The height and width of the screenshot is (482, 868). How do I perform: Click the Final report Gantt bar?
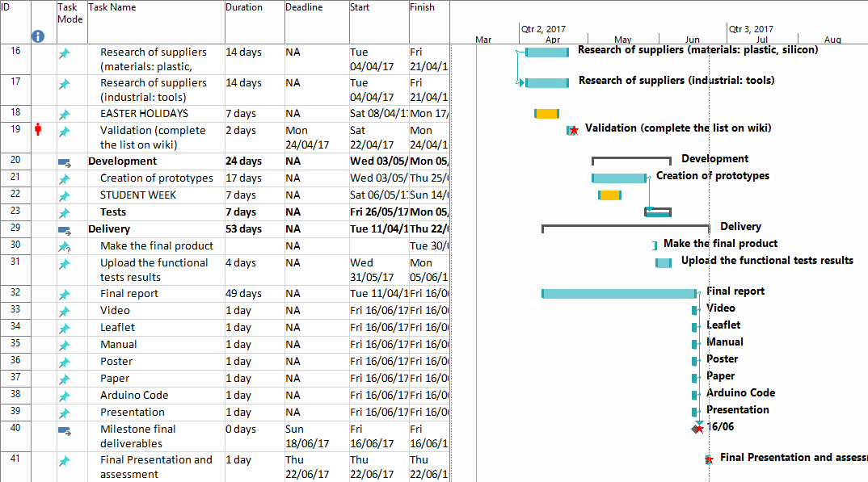[618, 294]
